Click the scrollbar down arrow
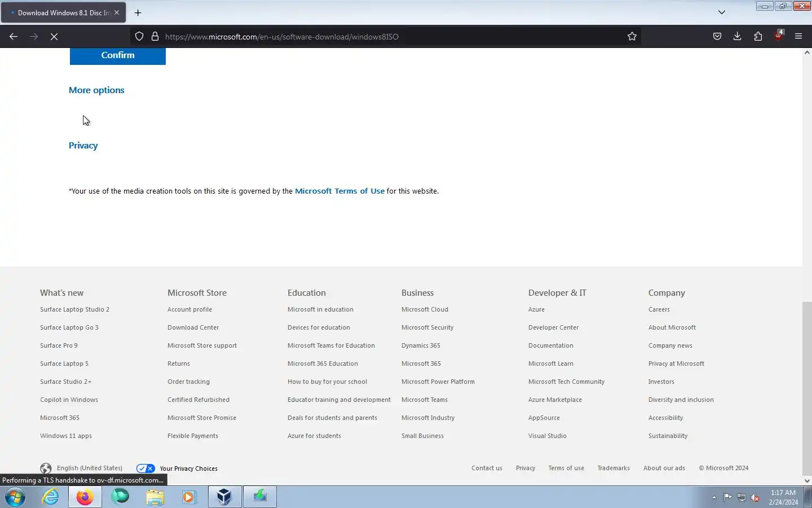 (807, 481)
